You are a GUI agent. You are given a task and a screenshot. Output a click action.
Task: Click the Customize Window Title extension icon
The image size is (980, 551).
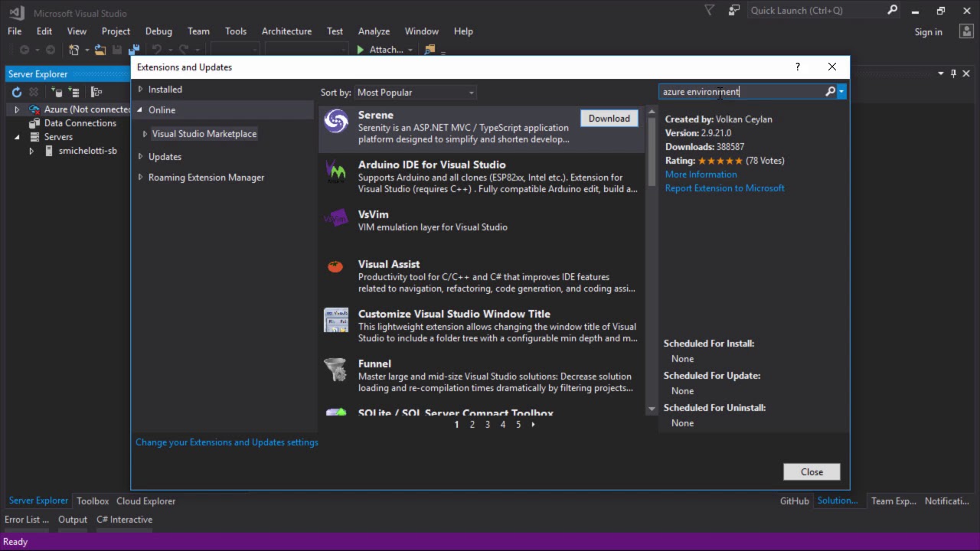[336, 320]
